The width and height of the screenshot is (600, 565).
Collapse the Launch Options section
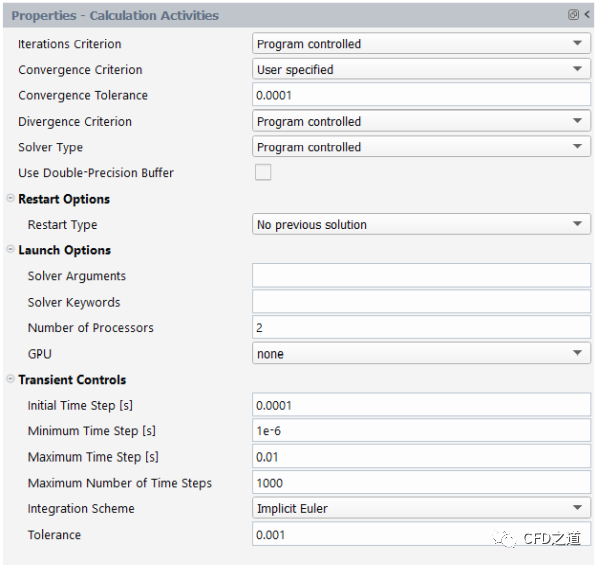coord(11,250)
